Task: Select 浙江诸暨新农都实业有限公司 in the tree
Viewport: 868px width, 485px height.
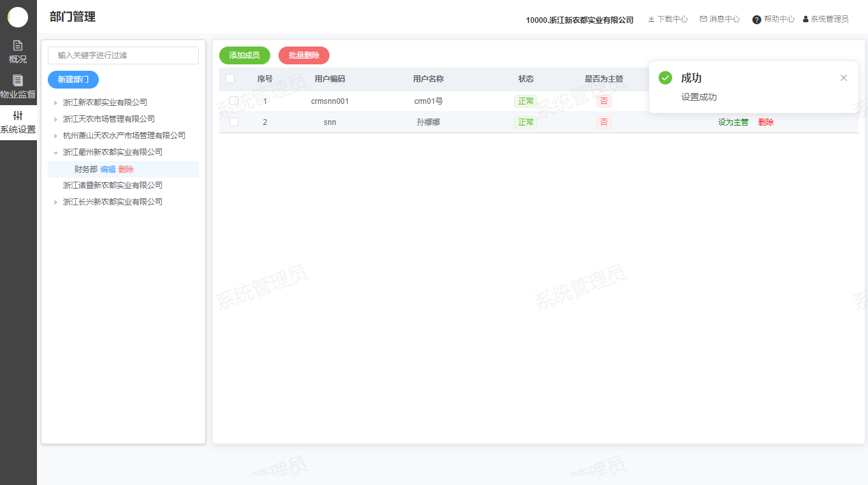Action: (113, 185)
